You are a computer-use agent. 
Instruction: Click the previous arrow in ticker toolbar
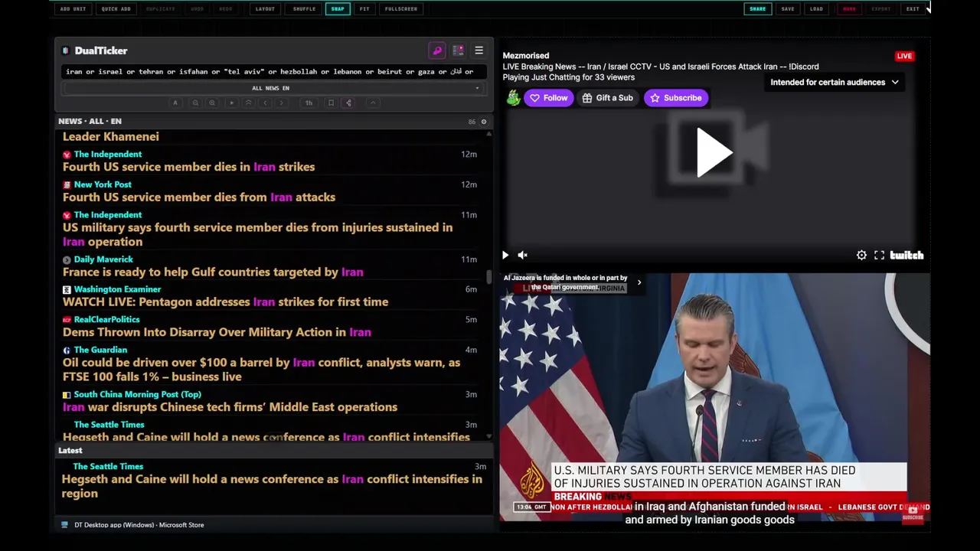(x=265, y=103)
